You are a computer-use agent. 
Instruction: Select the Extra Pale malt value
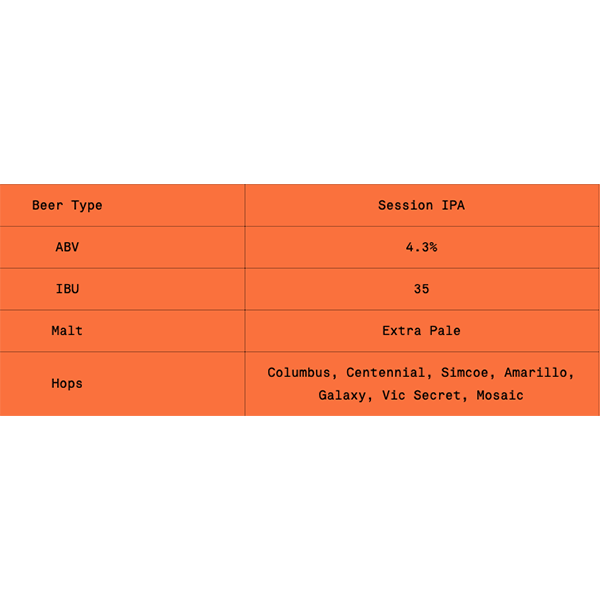click(421, 331)
